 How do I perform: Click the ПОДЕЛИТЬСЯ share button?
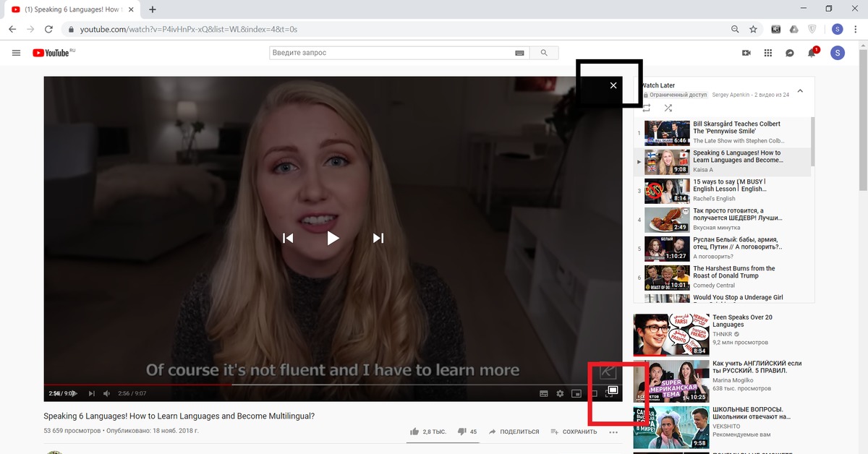click(x=514, y=432)
